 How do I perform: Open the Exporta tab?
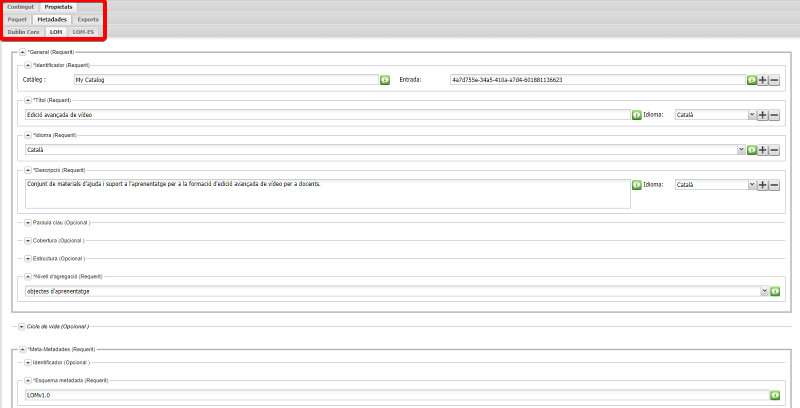click(88, 19)
